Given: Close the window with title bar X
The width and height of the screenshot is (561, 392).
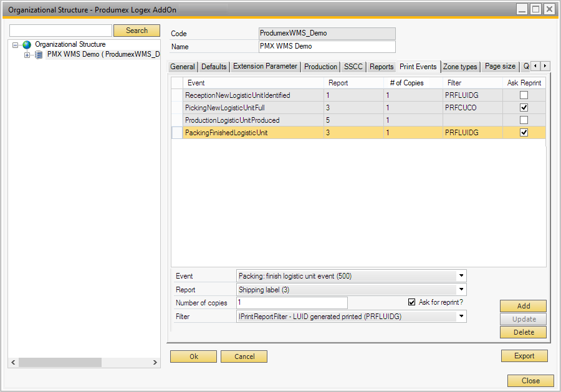Looking at the screenshot, I should 549,9.
